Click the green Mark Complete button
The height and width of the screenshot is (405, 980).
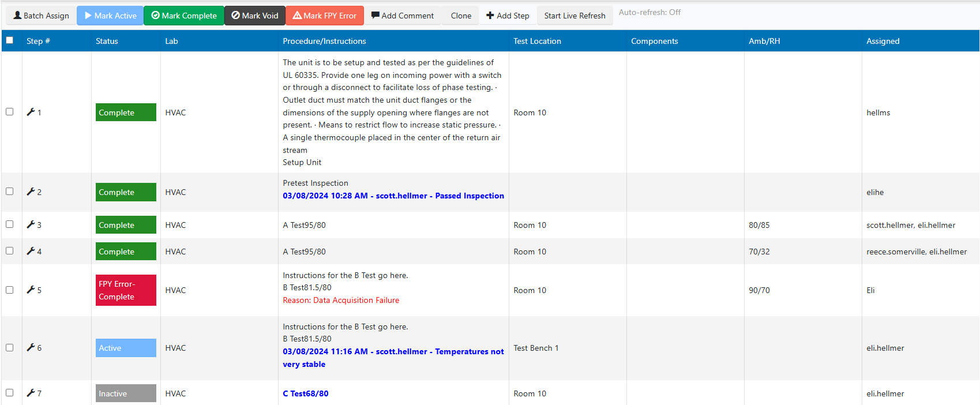tap(184, 16)
